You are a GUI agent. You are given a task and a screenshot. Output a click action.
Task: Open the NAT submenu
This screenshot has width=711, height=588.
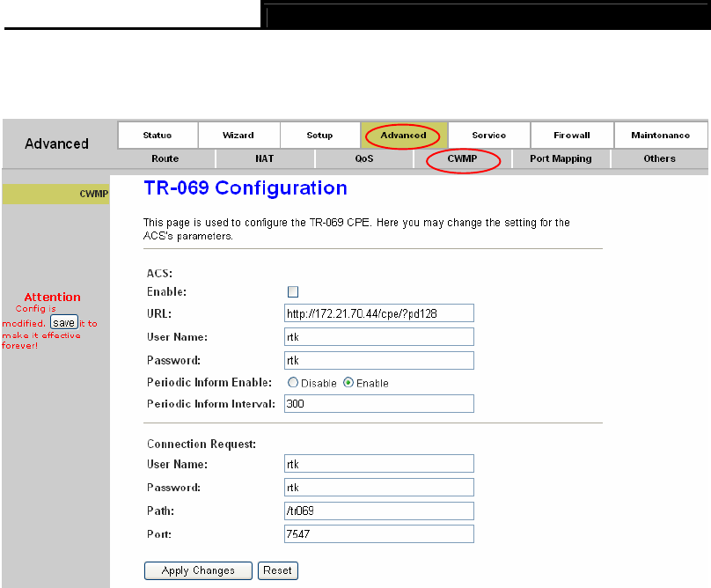click(264, 158)
